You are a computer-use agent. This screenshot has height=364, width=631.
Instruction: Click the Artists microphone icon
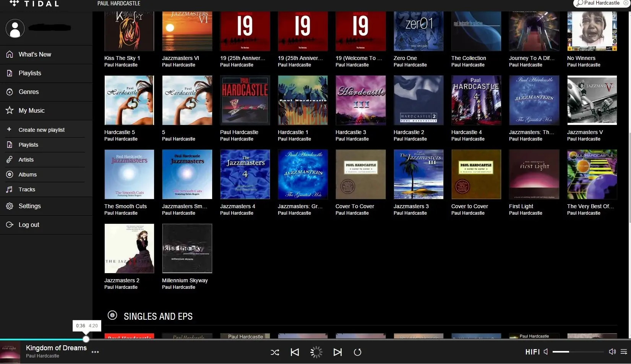10,160
